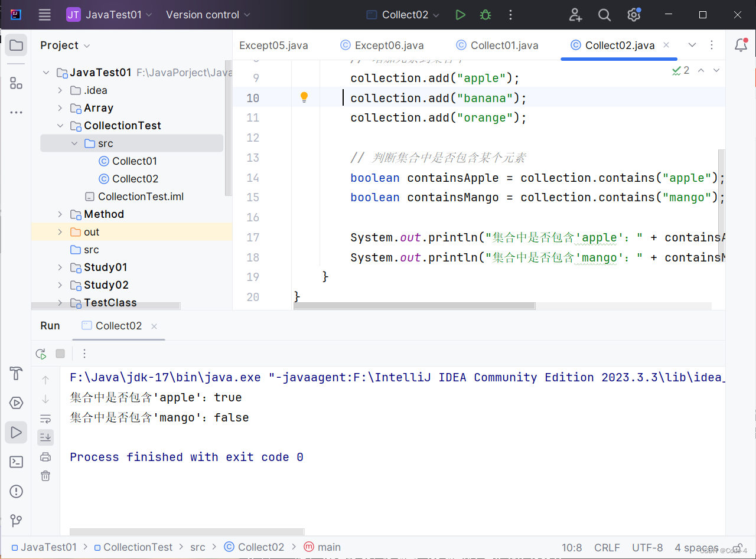Switch to Except05.java tab
The width and height of the screenshot is (756, 559).
273,45
